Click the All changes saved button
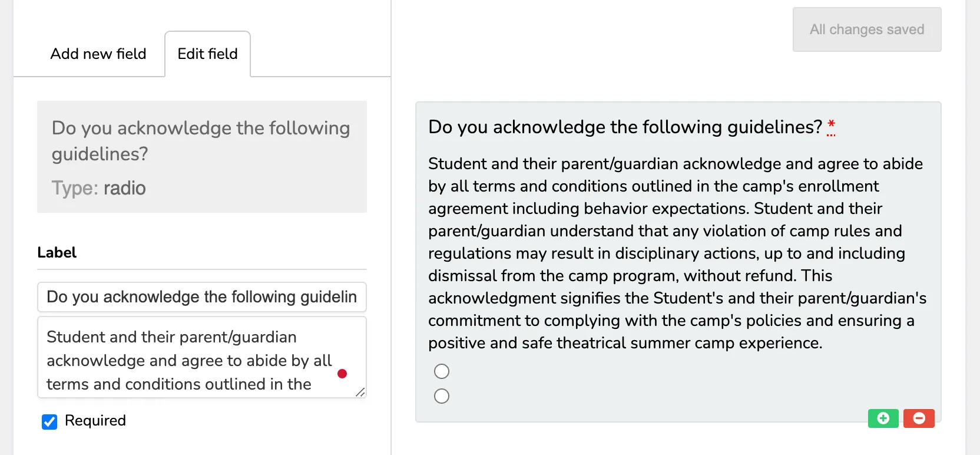980x455 pixels. point(867,29)
